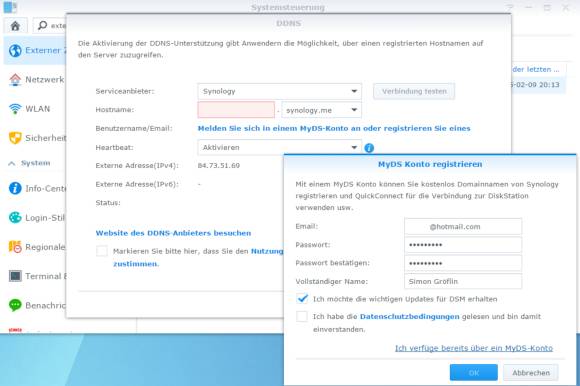The height and width of the screenshot is (386, 580).
Task: Open the MyDS-Konto login or register link
Action: pyautogui.click(x=334, y=128)
